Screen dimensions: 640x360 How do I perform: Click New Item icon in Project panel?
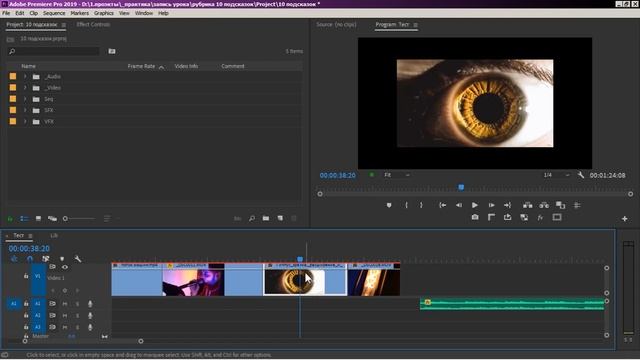point(280,219)
